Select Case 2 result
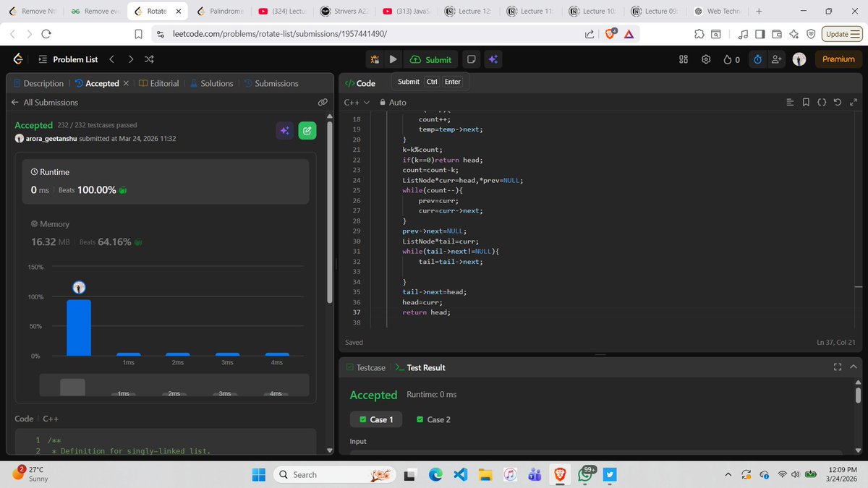The image size is (868, 488). [434, 419]
